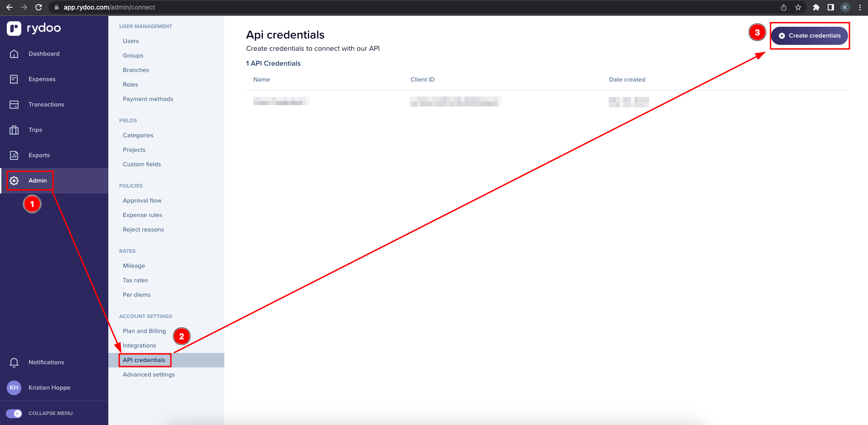The image size is (868, 425).
Task: Click the Rydoo logo icon
Action: (14, 29)
